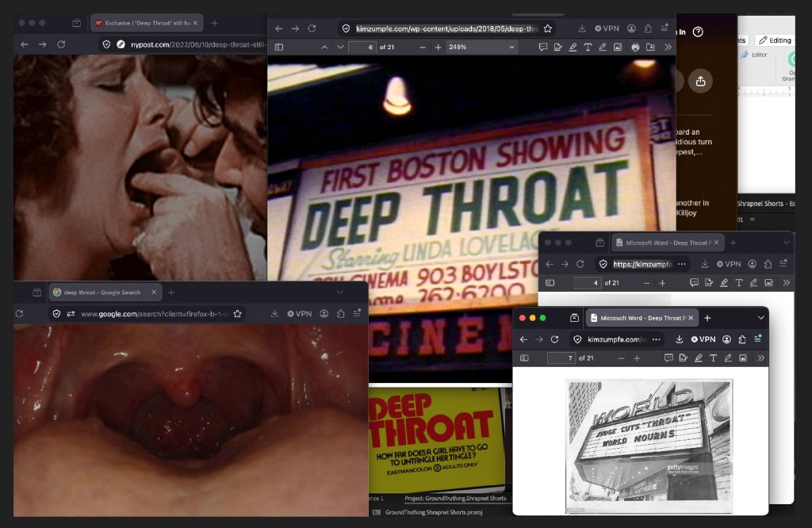List all tabs chevron in page 7 window
Image resolution: width=812 pixels, height=528 pixels.
(760, 318)
